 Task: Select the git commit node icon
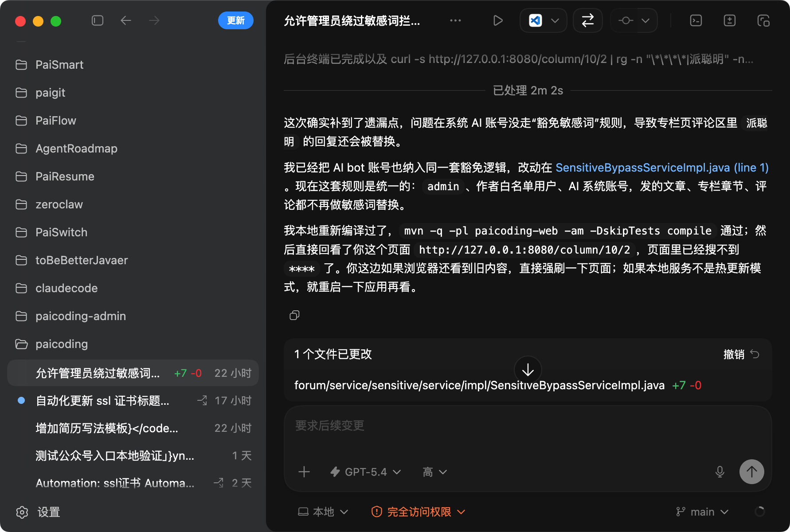click(x=626, y=20)
